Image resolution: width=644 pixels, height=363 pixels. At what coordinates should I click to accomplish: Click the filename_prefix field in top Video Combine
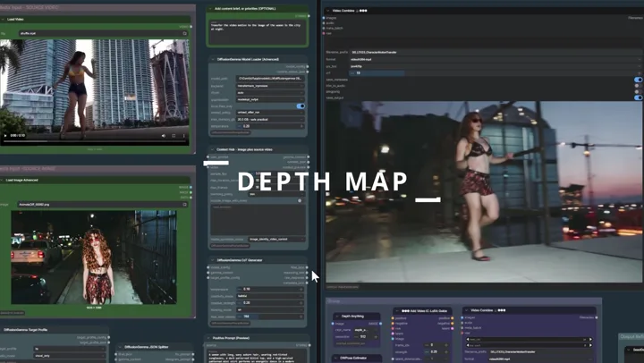496,52
